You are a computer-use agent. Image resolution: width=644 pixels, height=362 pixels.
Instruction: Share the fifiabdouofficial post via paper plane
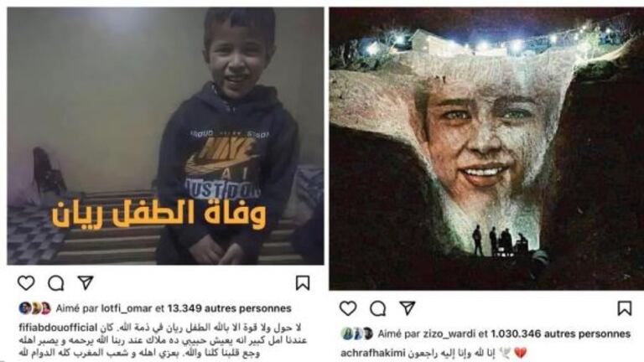coord(86,282)
